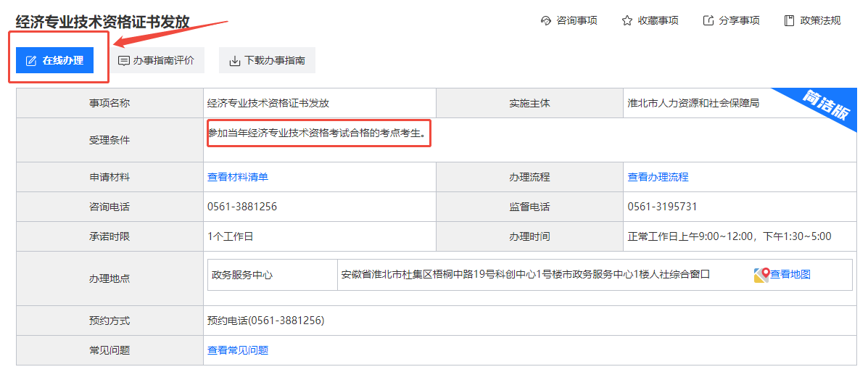Image resolution: width=868 pixels, height=380 pixels.
Task: Click the blue 简洁版 corner ribbon
Action: (x=829, y=107)
